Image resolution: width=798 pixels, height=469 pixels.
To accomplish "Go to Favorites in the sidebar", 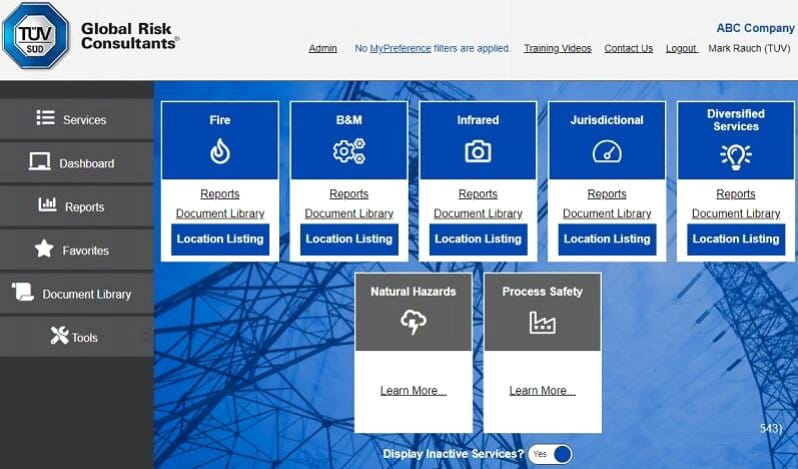I will (x=76, y=250).
